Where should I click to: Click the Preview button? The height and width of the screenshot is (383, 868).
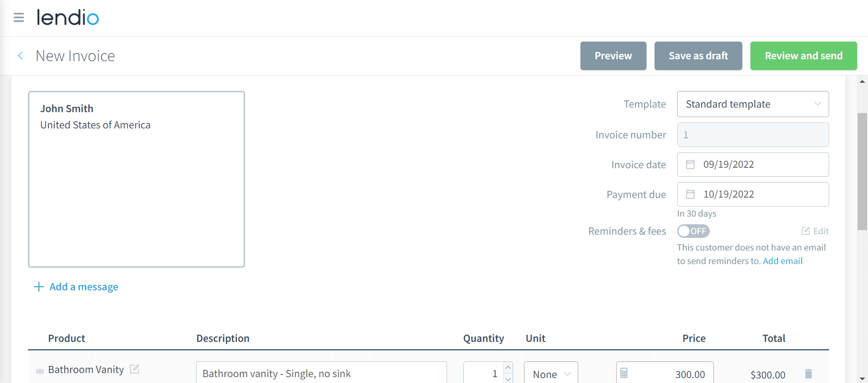(x=613, y=56)
